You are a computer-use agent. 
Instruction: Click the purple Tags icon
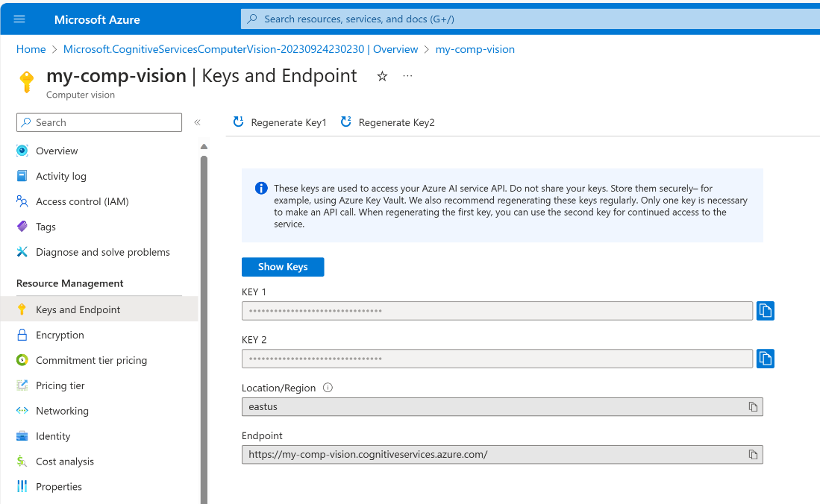[x=22, y=227]
